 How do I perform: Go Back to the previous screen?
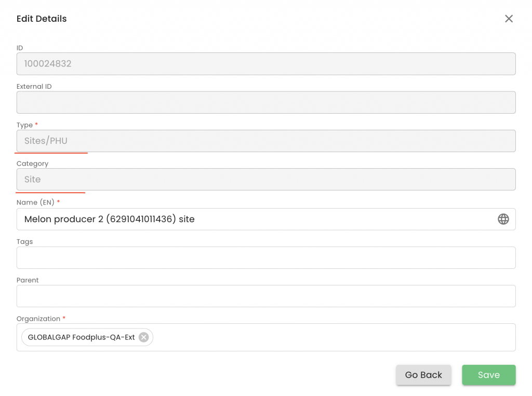coord(423,375)
